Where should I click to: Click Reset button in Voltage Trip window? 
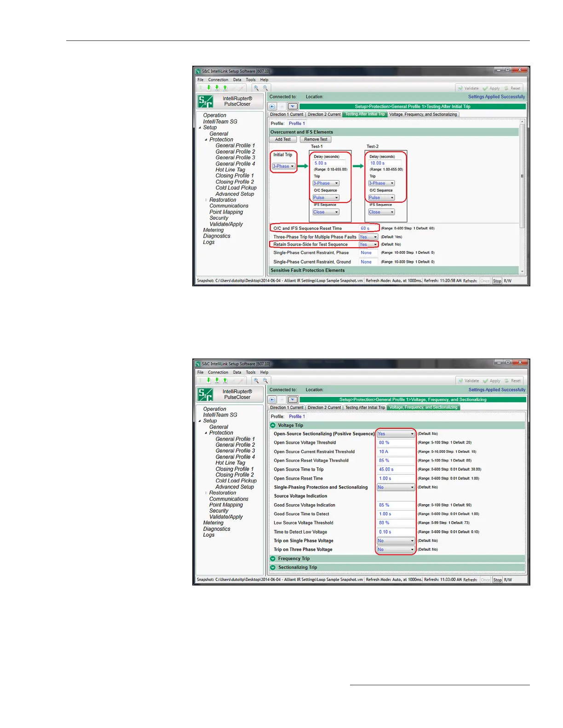[x=512, y=381]
